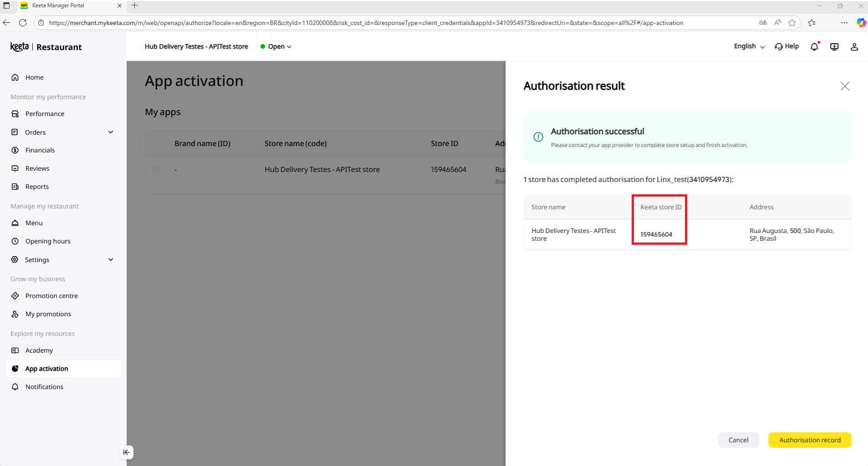Image resolution: width=868 pixels, height=466 pixels.
Task: Click the Help headset button
Action: click(786, 46)
